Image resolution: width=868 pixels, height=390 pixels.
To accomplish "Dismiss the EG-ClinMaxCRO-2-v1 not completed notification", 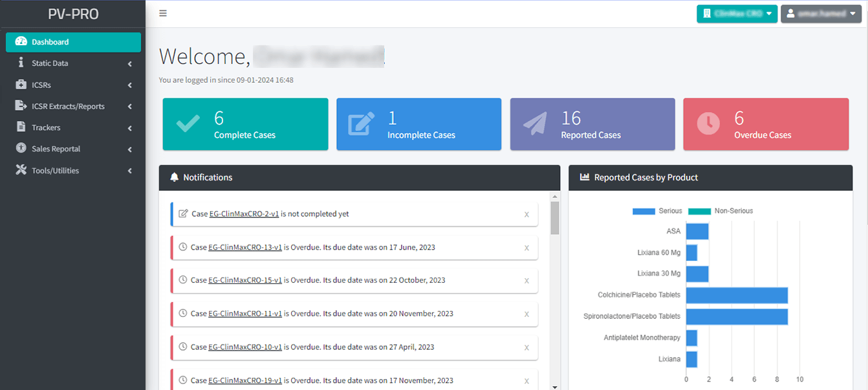I will [526, 214].
